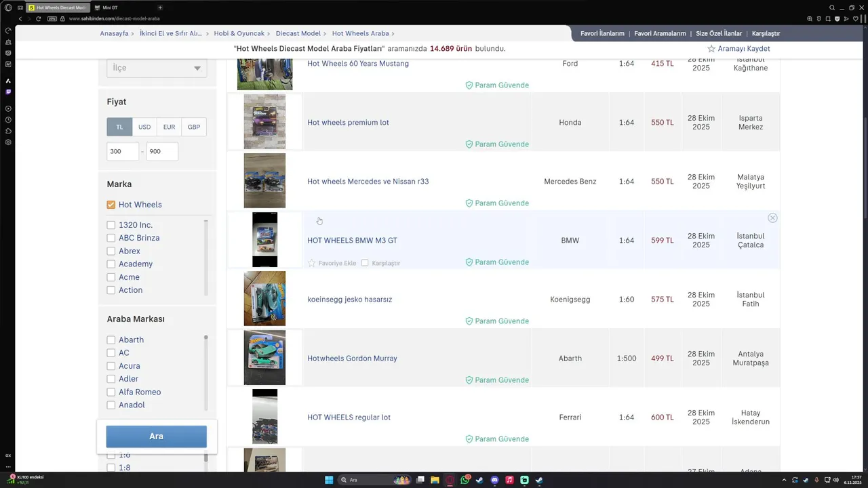Check the 1:8 scale checkbox
Viewport: 868px width, 488px height.
click(x=111, y=468)
